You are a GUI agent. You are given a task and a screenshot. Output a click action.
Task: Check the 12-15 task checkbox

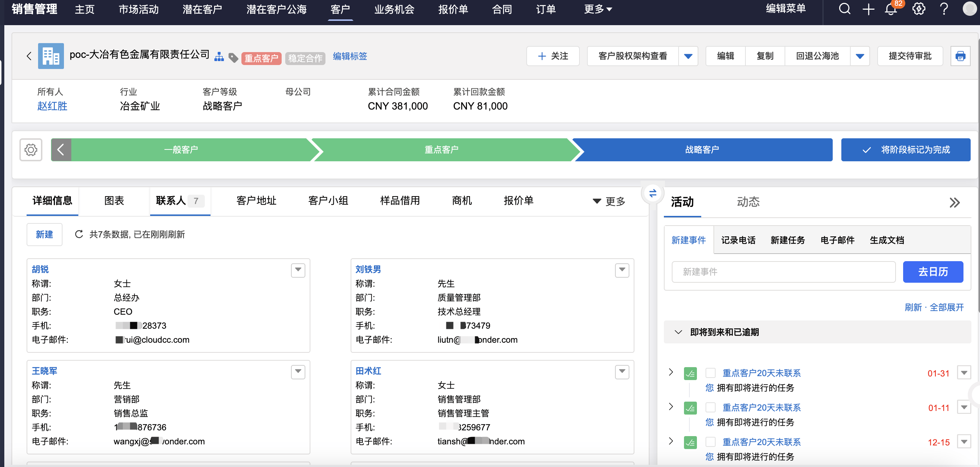pos(710,442)
